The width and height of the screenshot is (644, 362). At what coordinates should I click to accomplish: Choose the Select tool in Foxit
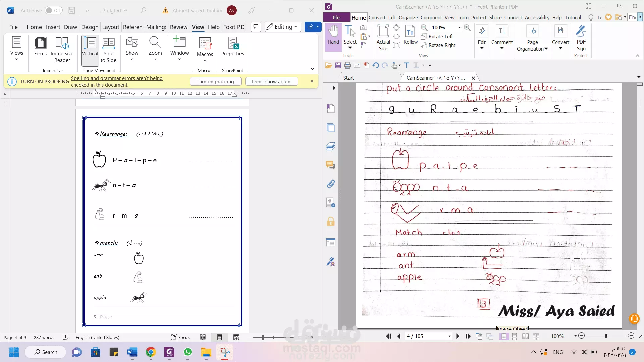point(350,37)
